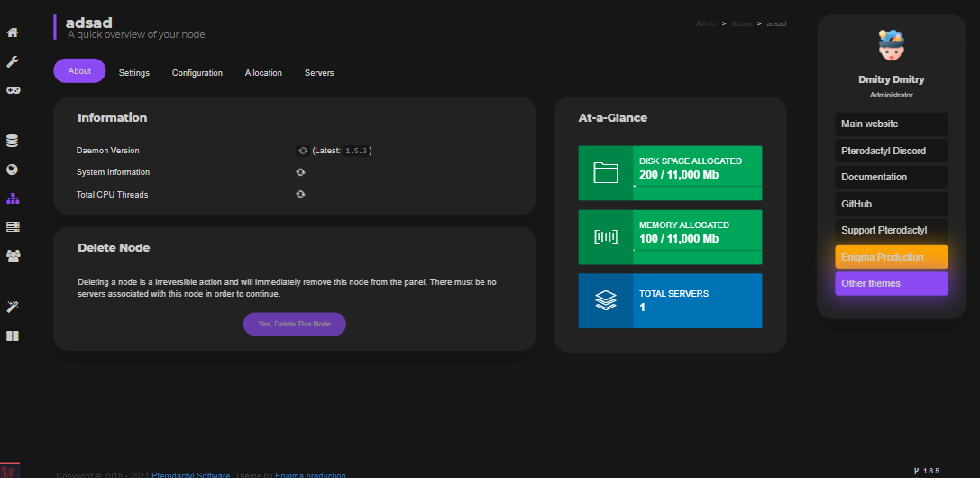Open the four-squares grid icon in sidebar
Image resolution: width=980 pixels, height=478 pixels.
click(13, 336)
